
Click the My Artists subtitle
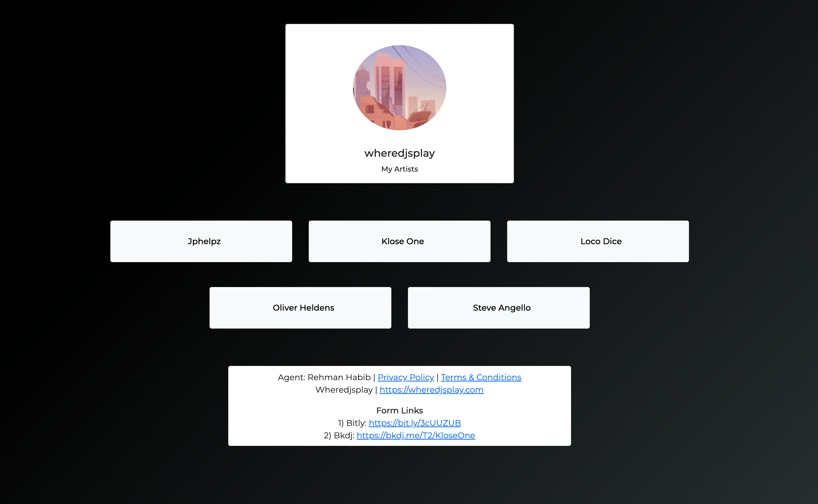pos(399,169)
